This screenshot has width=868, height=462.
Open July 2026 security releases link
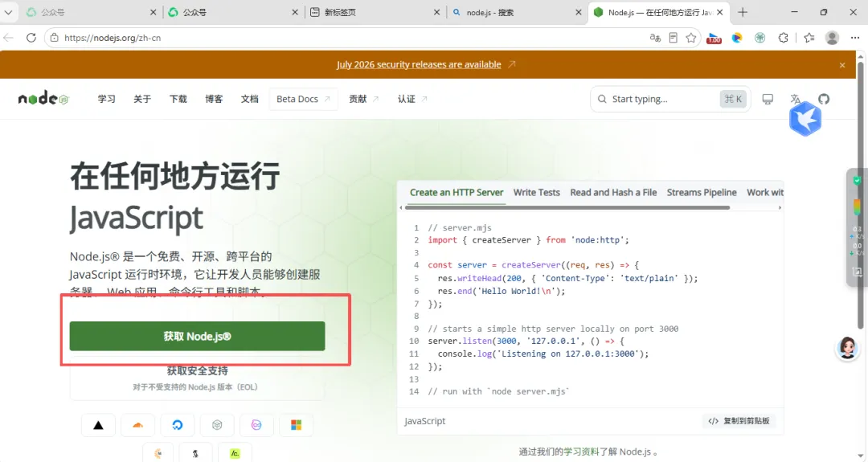[x=419, y=64]
